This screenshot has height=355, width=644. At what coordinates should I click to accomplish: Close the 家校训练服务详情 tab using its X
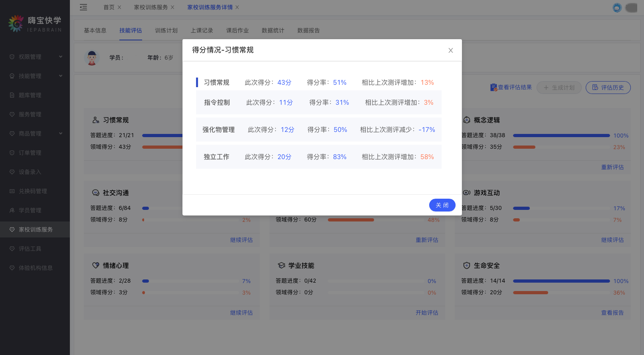[x=237, y=7]
